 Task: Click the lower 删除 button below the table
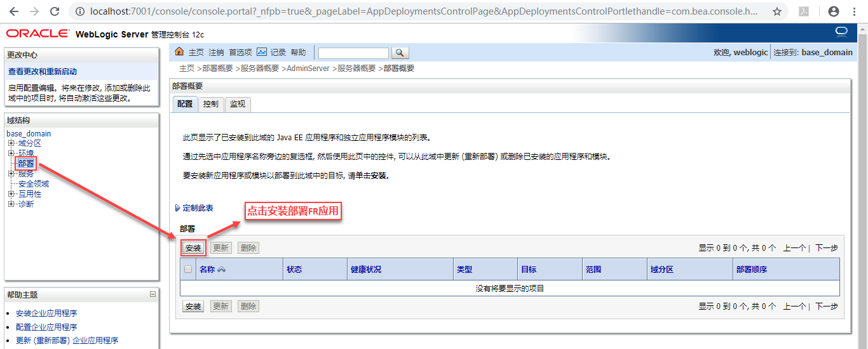[248, 306]
